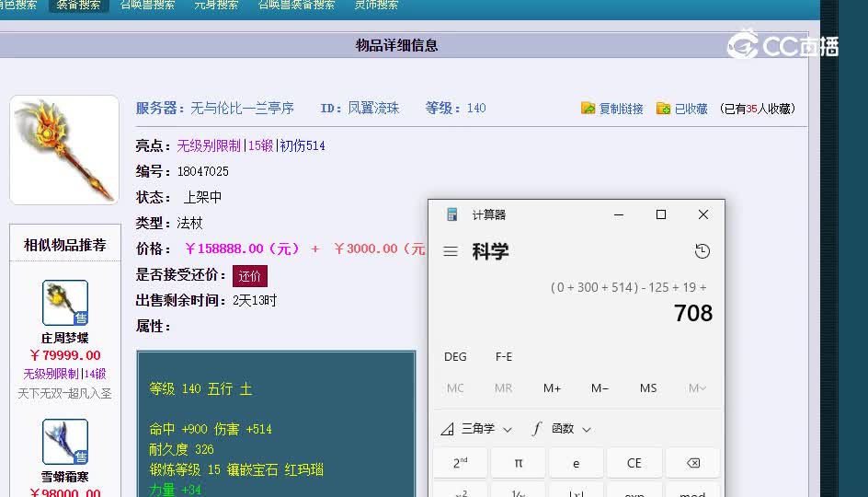Toggle DEG angle unit mode

tap(455, 357)
